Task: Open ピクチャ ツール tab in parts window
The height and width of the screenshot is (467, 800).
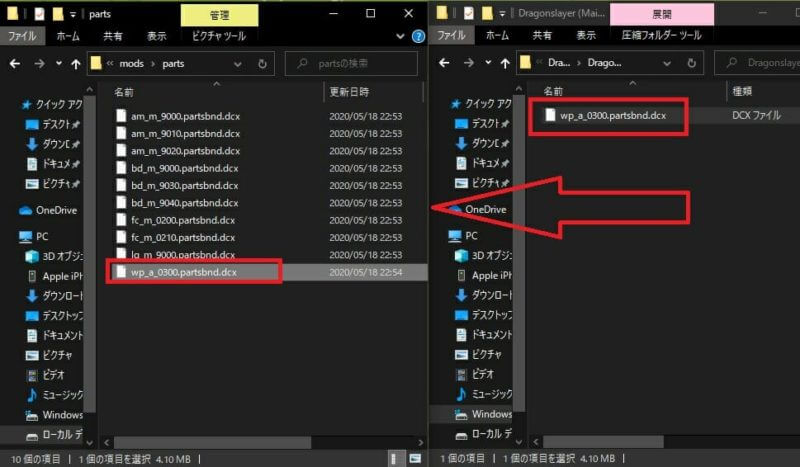Action: (x=219, y=36)
